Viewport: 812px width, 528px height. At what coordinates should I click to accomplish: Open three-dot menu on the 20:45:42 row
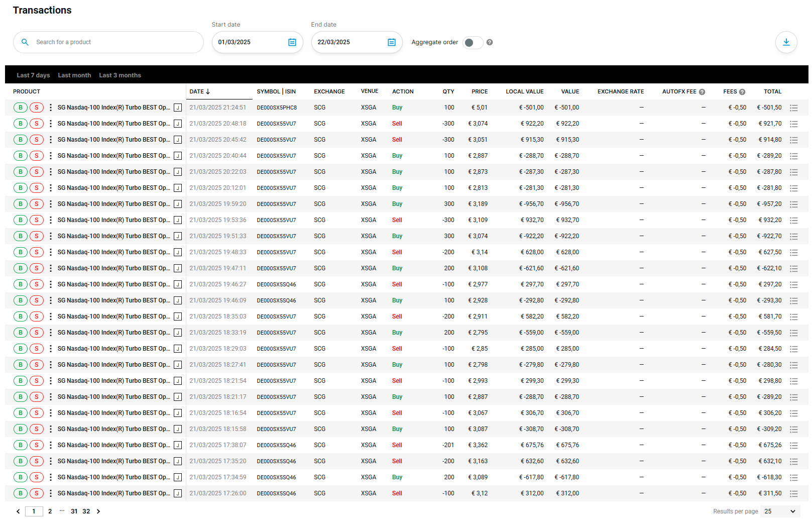pyautogui.click(x=50, y=140)
